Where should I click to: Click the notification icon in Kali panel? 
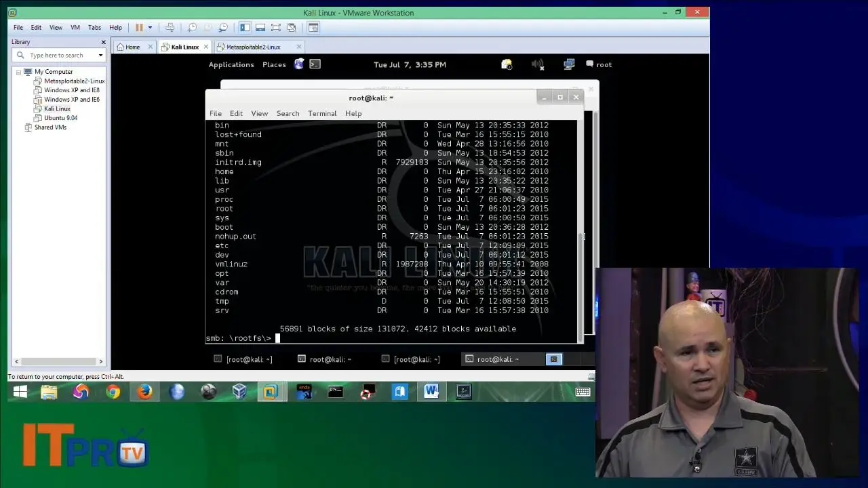507,64
